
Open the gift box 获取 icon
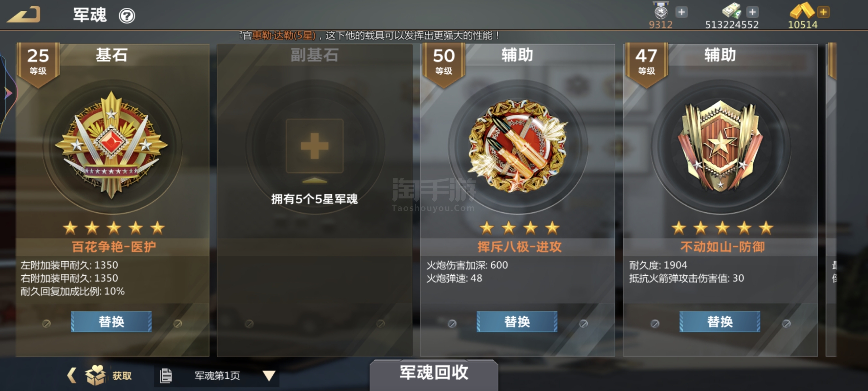(x=96, y=375)
